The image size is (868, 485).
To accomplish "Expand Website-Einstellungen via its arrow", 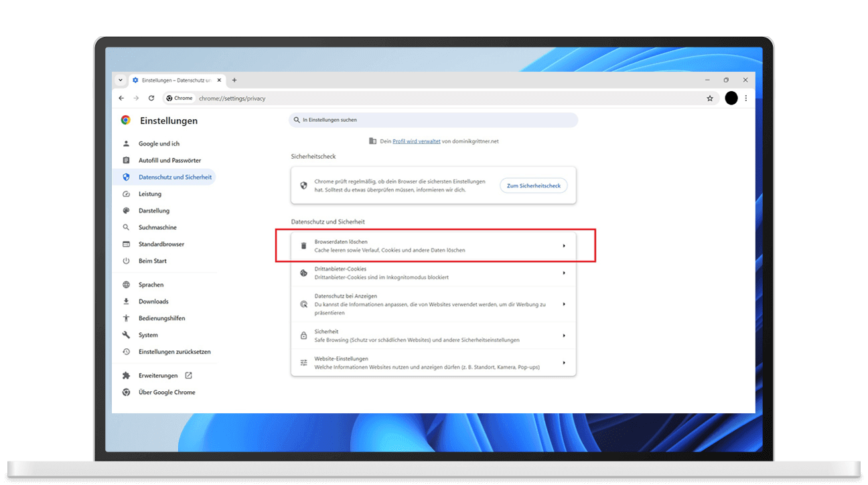I will coord(564,363).
